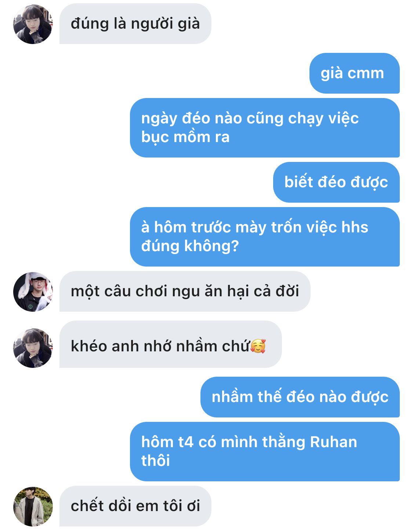Select the "đúng là người già" message bubble

[x=135, y=24]
